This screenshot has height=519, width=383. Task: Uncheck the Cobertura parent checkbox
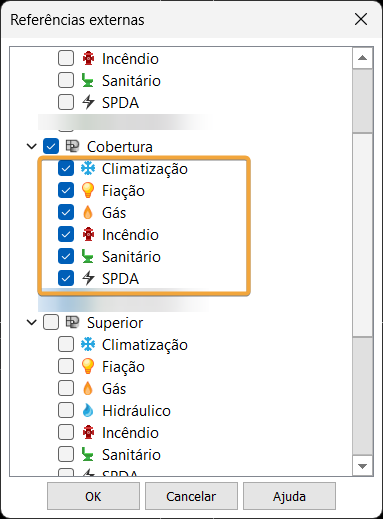(51, 146)
